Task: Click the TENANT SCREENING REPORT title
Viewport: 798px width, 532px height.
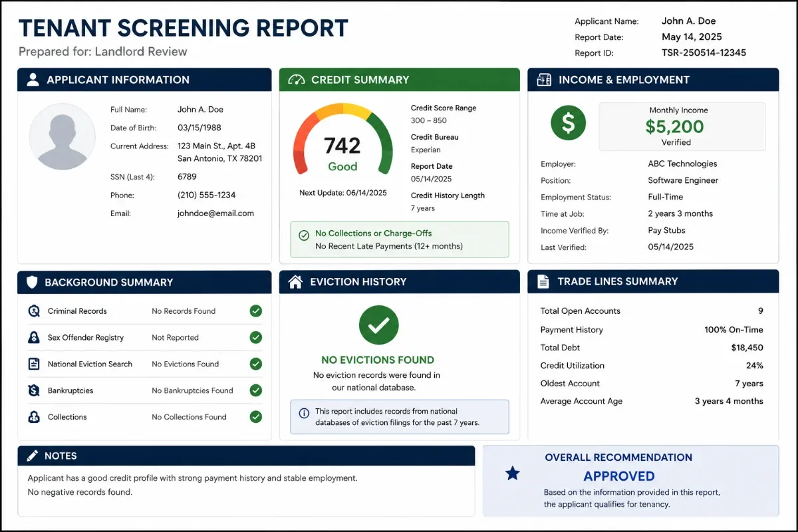Action: [x=184, y=28]
